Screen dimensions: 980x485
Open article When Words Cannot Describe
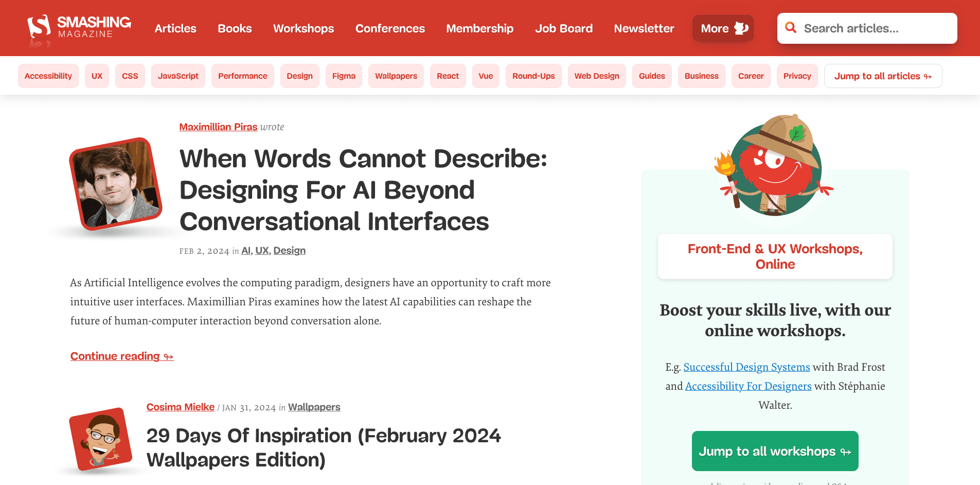tap(363, 190)
